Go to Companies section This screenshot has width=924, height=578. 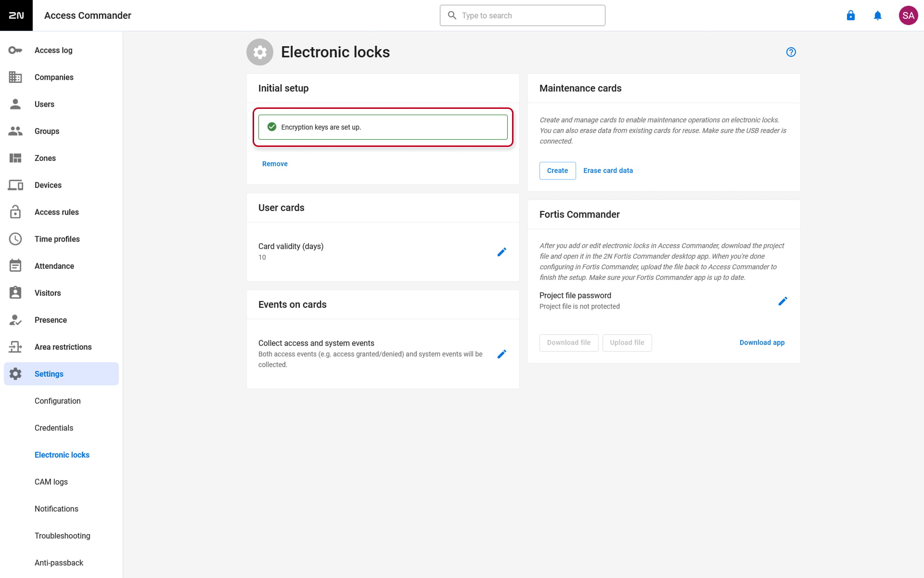point(61,77)
